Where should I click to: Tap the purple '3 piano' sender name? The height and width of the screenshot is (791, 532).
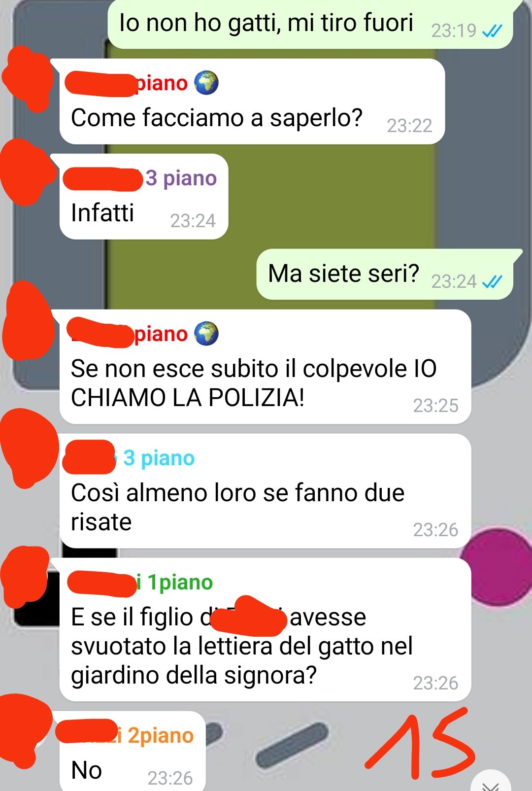[181, 178]
